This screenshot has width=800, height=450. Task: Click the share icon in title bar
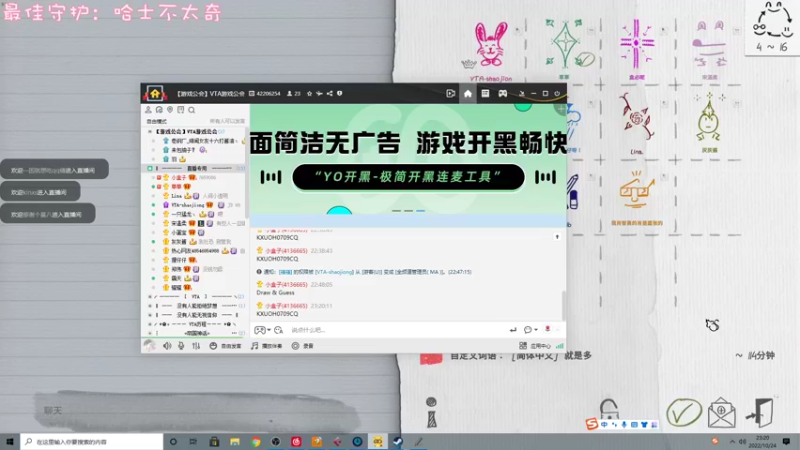(330, 93)
